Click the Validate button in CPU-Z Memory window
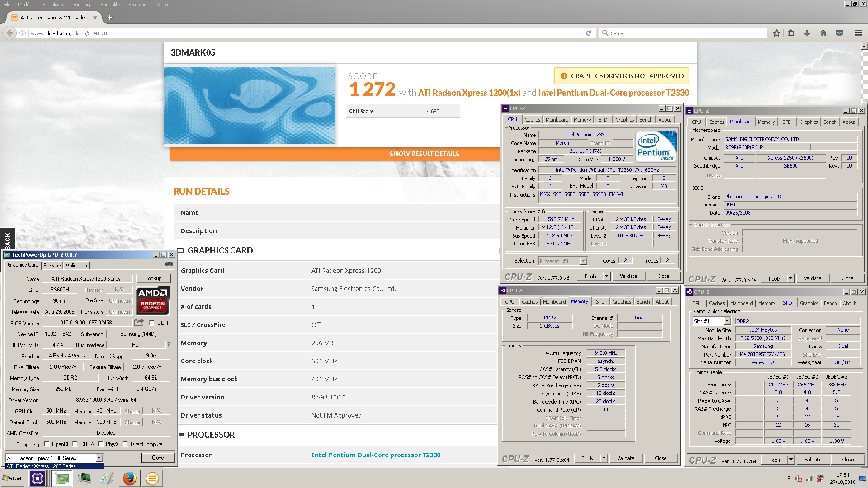 tap(626, 458)
